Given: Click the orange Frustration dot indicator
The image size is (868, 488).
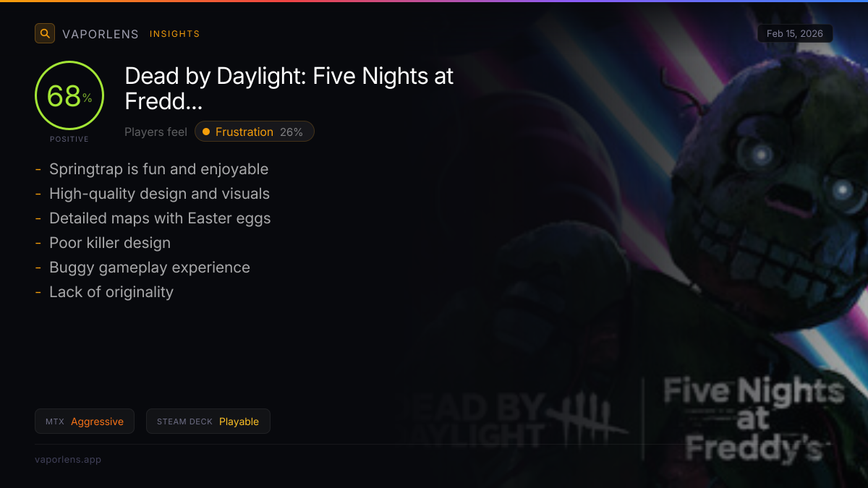Looking at the screenshot, I should click(x=206, y=132).
